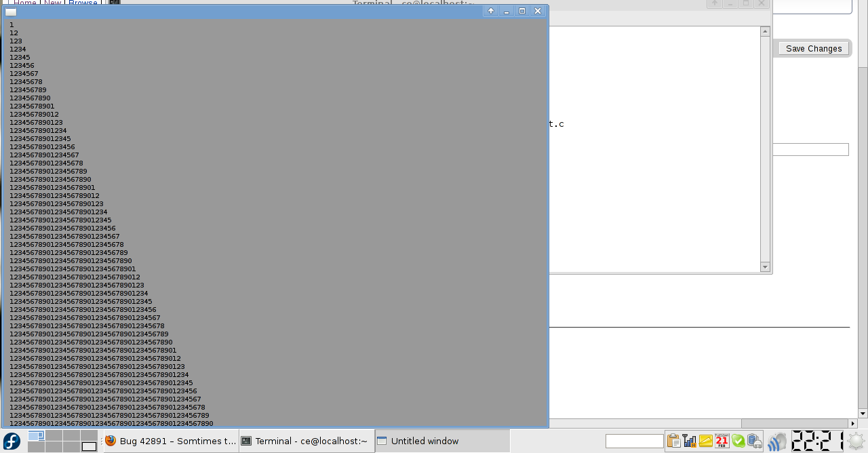868x453 pixels.
Task: Roll up Untitled window with the up-arrow button
Action: (x=490, y=11)
